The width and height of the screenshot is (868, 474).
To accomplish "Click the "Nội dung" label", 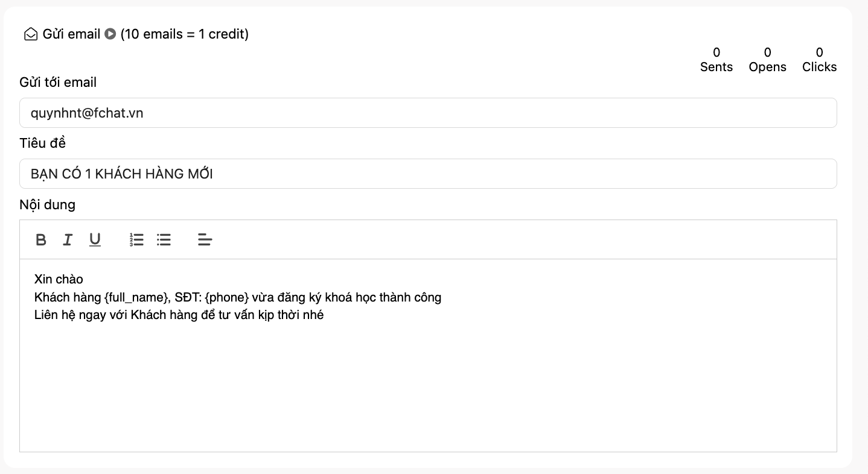I will [x=47, y=204].
